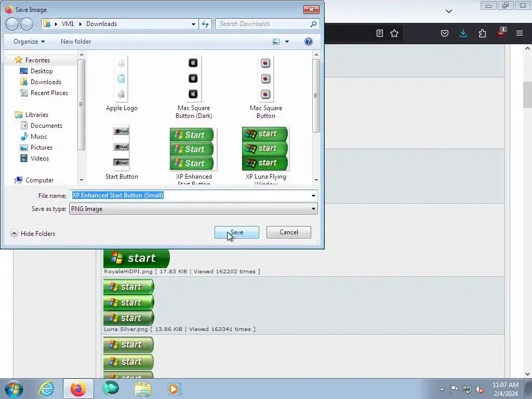Screen dimensions: 532x399
Task: Click the refresh button beside the address path
Action: (205, 24)
